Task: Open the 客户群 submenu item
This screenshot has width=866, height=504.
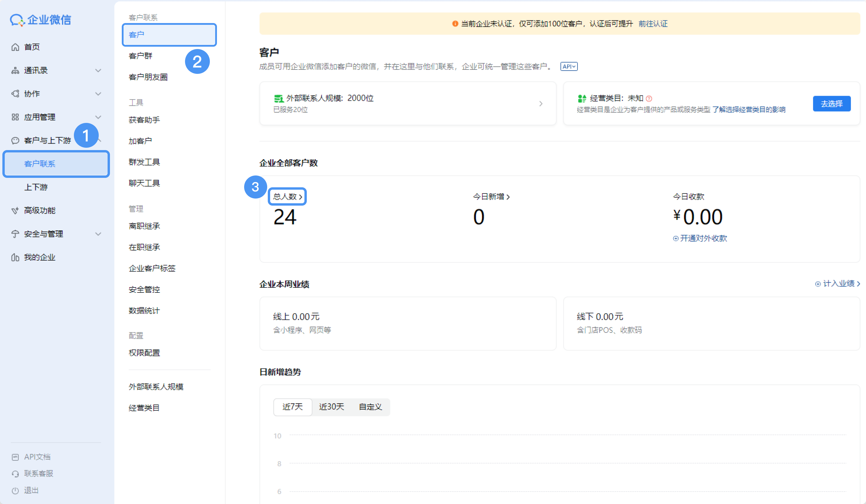Action: pos(140,56)
